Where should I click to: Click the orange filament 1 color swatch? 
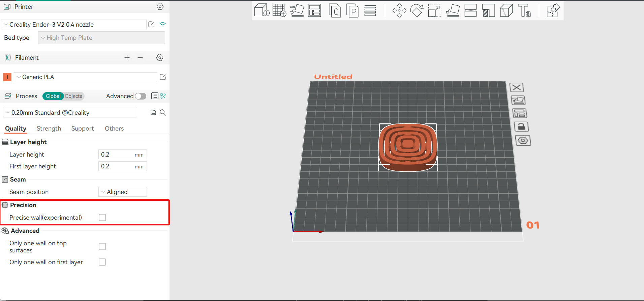(7, 77)
